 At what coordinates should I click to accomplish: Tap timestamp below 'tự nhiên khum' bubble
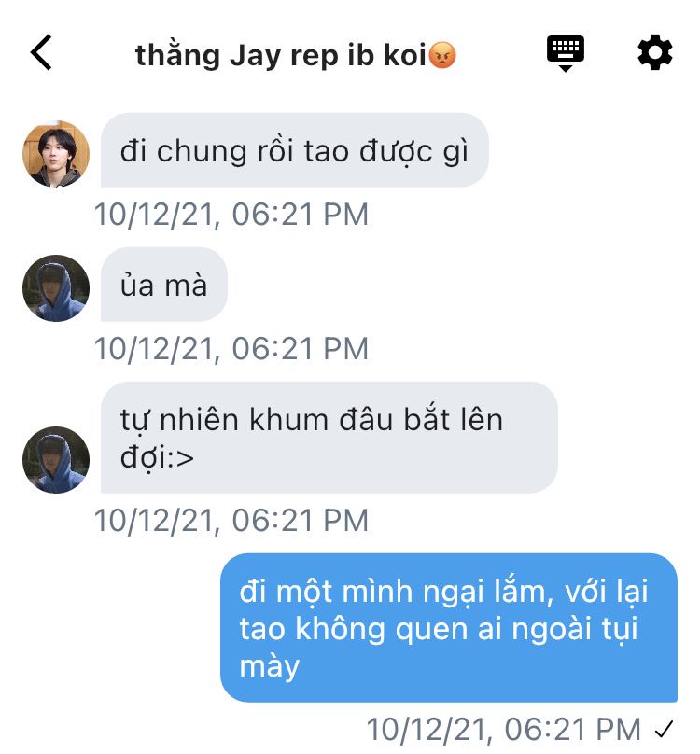pos(231,521)
